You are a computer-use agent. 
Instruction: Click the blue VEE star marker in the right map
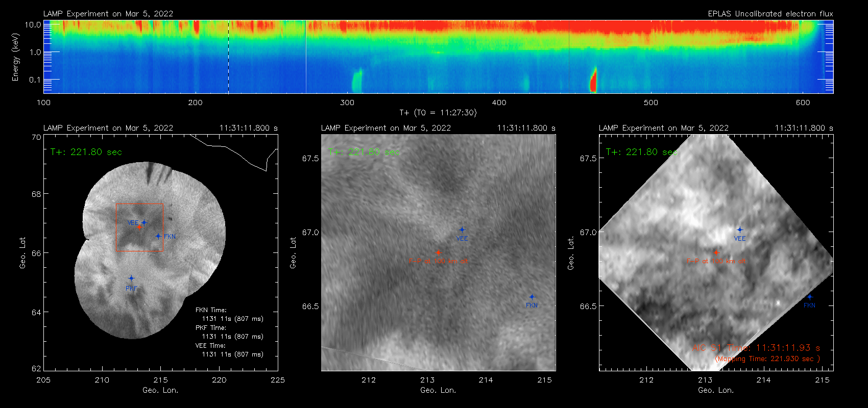[740, 230]
